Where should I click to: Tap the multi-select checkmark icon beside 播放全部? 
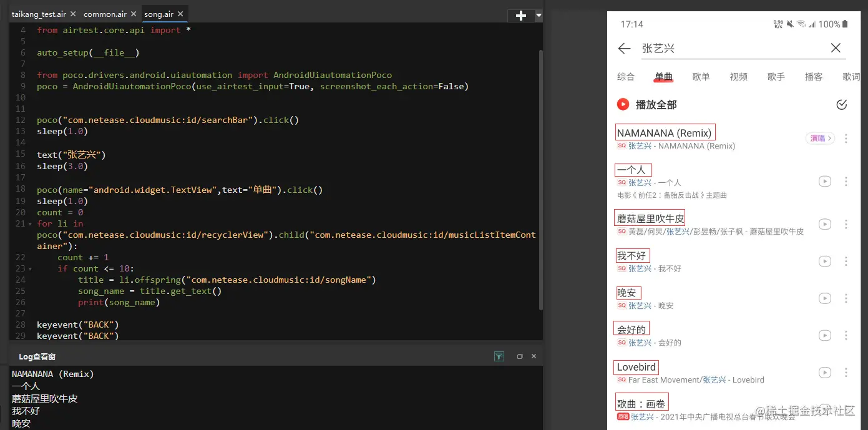pos(841,104)
